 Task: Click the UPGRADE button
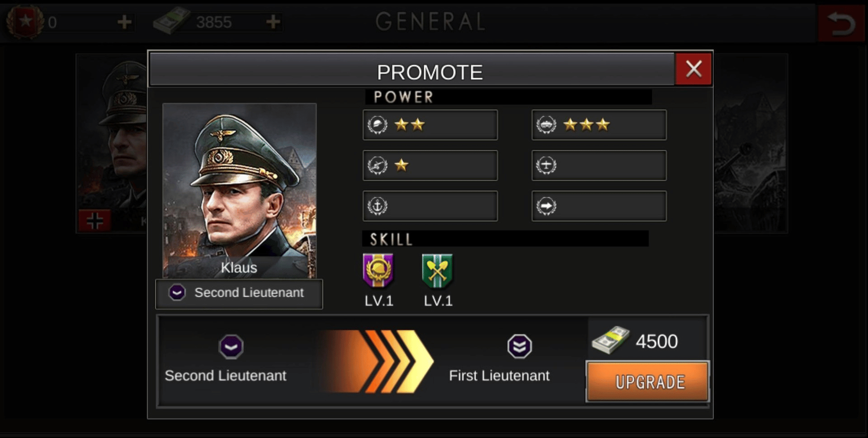pyautogui.click(x=647, y=381)
